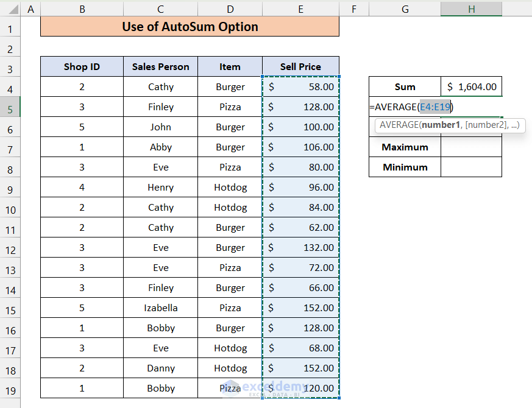Image resolution: width=532 pixels, height=408 pixels.
Task: Select all cells with the corner triangle
Action: [x=10, y=9]
